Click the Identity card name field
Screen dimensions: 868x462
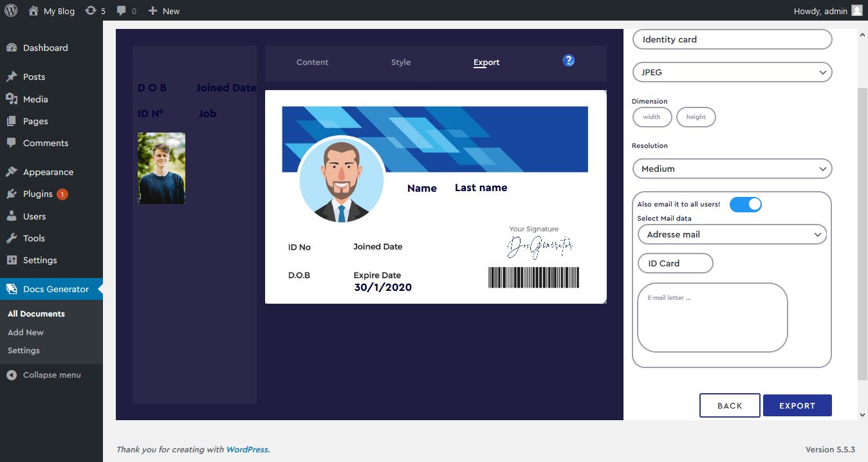click(x=732, y=39)
